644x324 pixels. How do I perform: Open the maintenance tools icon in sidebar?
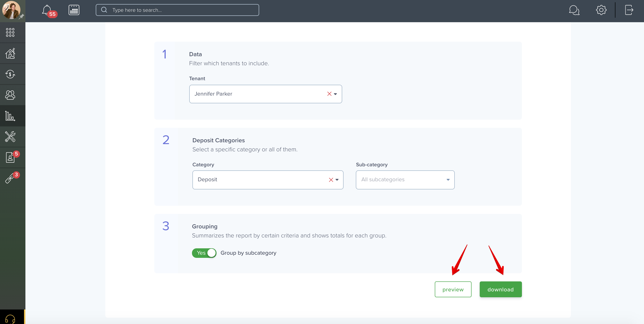coord(10,137)
